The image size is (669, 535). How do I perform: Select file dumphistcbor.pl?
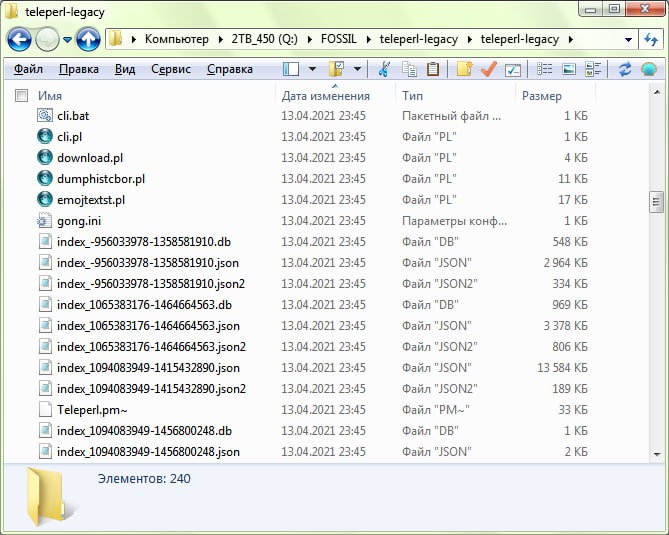point(101,178)
